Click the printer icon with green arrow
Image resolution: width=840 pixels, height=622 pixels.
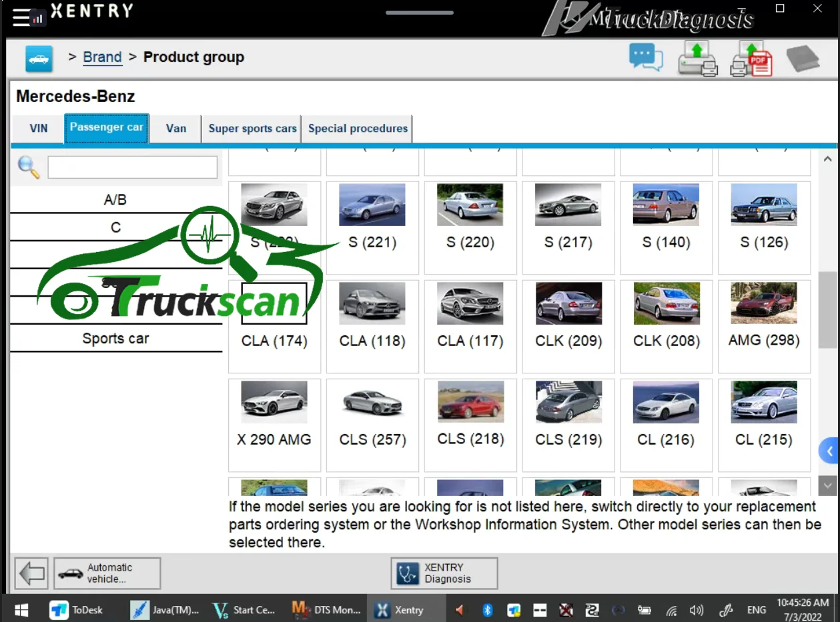click(x=697, y=59)
